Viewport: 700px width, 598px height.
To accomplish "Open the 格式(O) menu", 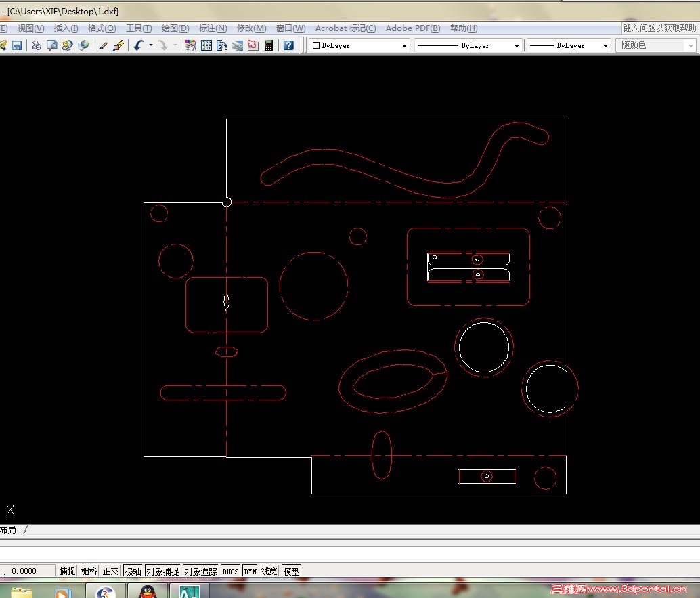I will (x=102, y=28).
